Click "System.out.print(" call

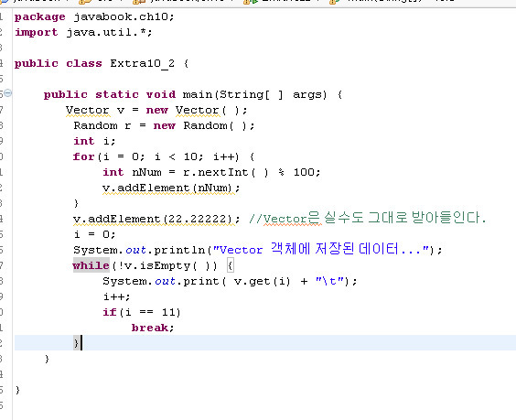coord(165,281)
